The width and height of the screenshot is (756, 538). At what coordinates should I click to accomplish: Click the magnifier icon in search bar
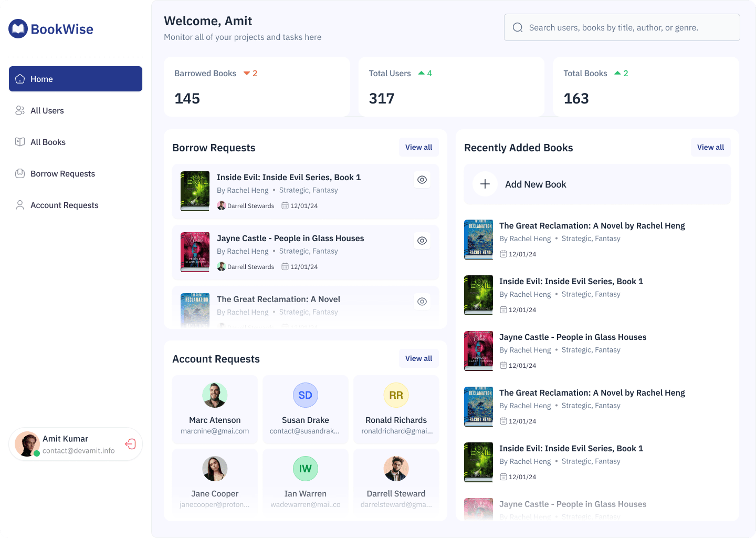518,28
